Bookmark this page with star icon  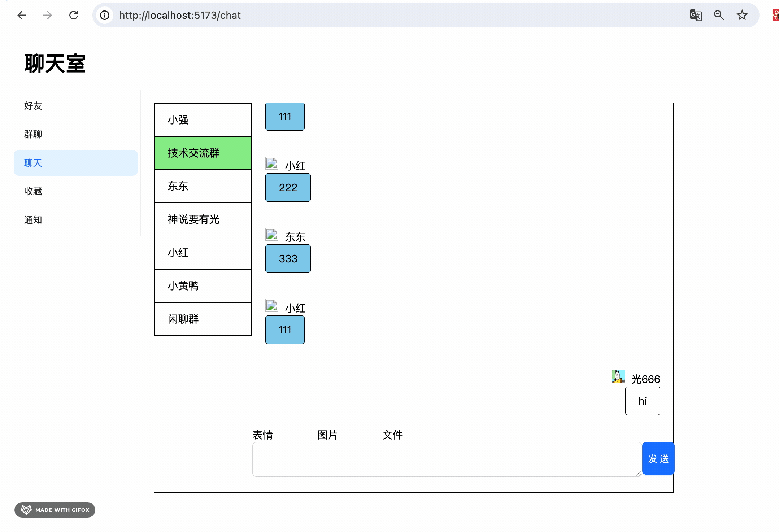pyautogui.click(x=742, y=15)
